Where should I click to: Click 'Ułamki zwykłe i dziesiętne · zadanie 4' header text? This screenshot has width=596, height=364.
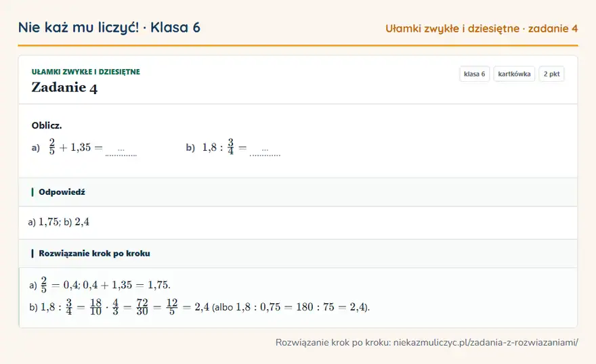pos(482,28)
